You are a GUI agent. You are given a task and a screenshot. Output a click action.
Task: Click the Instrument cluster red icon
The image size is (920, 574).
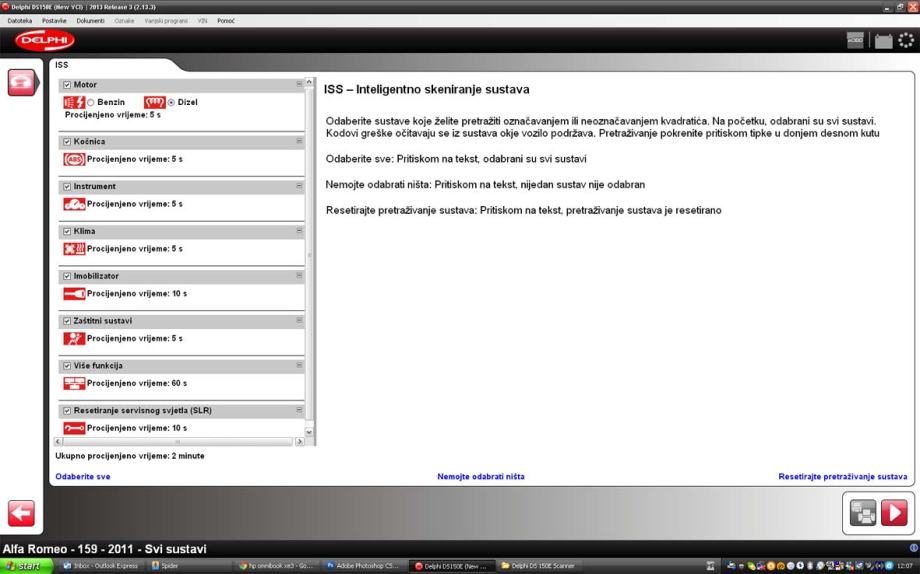pos(74,204)
